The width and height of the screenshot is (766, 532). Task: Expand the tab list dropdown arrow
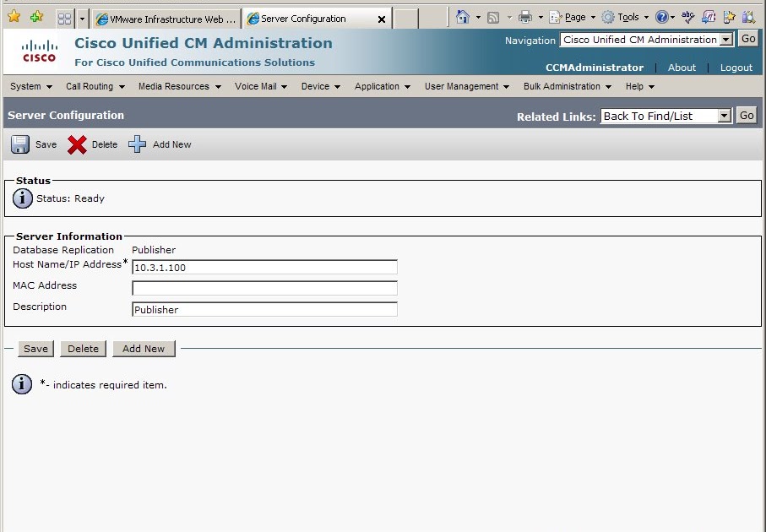[82, 19]
